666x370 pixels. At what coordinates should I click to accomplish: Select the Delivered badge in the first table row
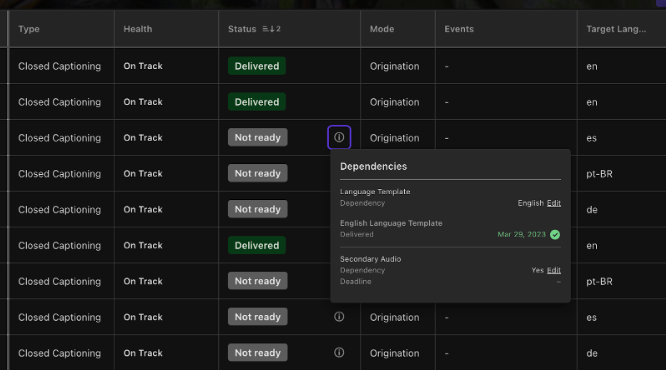[x=257, y=66]
